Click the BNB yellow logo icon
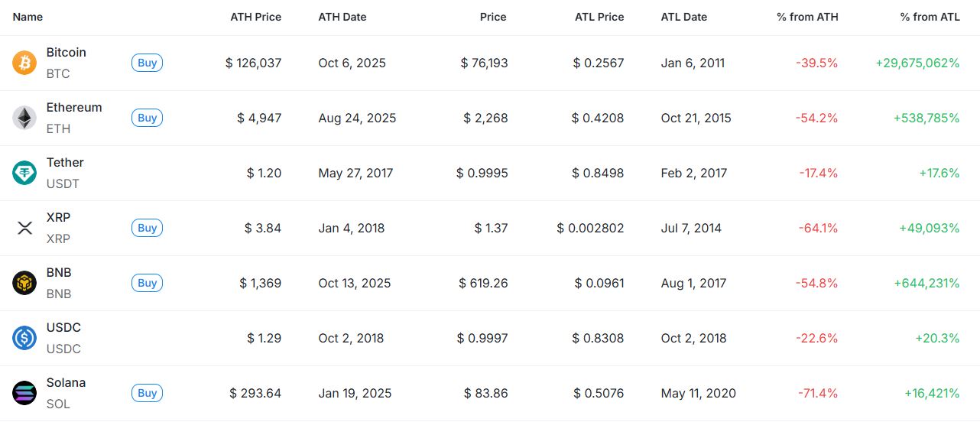 coord(24,283)
